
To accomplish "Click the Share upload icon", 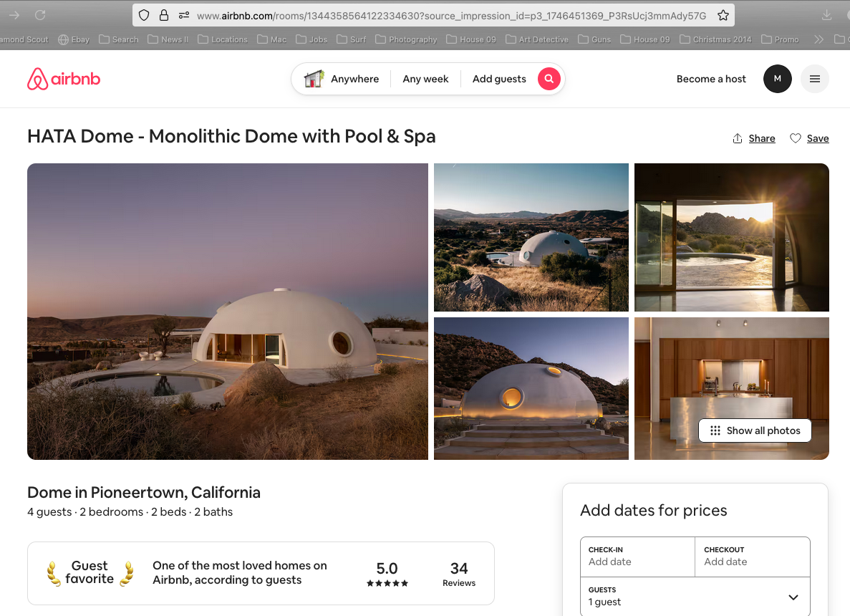I will (738, 138).
